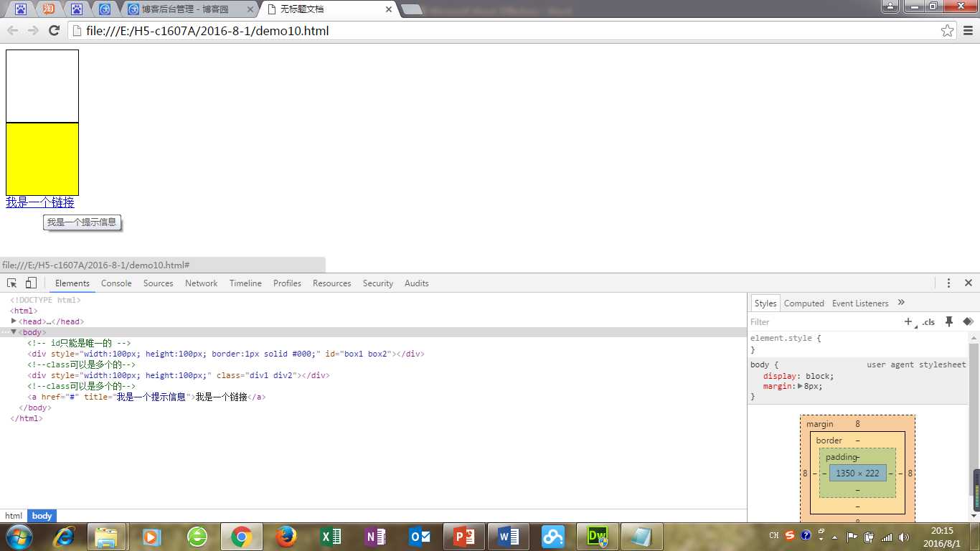This screenshot has width=980, height=551.
Task: Switch to the Computed sidebar tab
Action: point(804,303)
